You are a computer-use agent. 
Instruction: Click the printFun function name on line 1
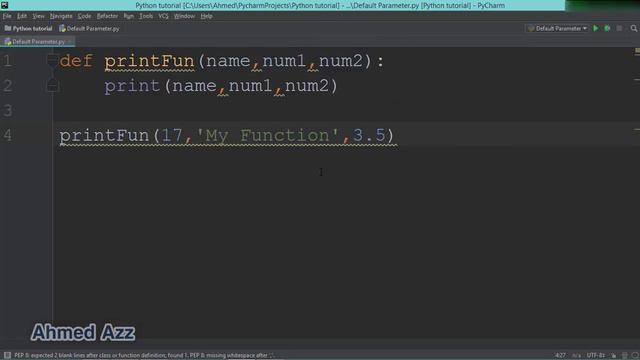point(149,61)
